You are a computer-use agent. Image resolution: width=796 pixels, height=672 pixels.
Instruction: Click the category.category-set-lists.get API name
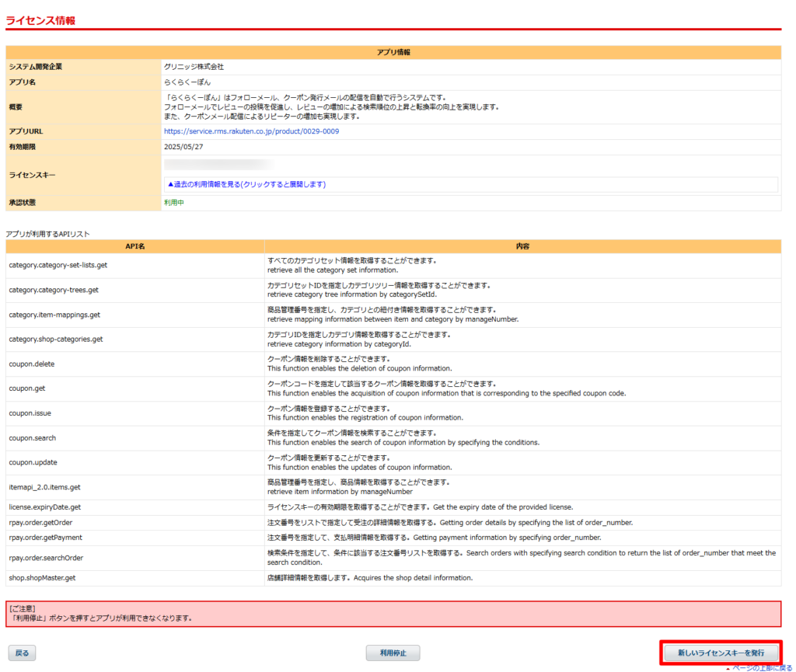pyautogui.click(x=58, y=265)
